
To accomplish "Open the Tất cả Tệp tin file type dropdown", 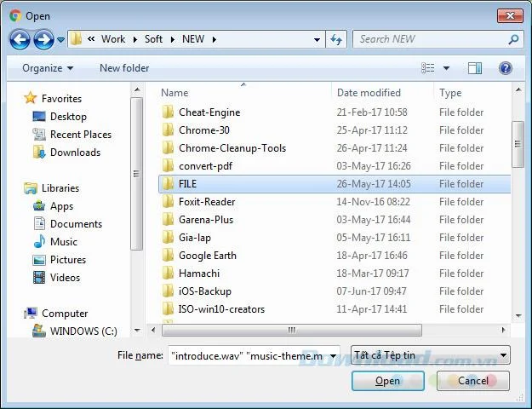I will pos(430,355).
